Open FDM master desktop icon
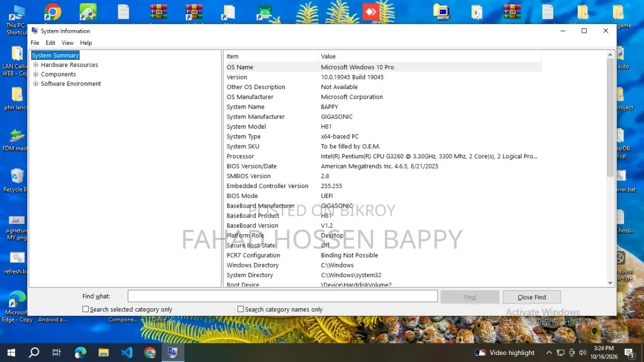This screenshot has width=644, height=362. [16, 140]
